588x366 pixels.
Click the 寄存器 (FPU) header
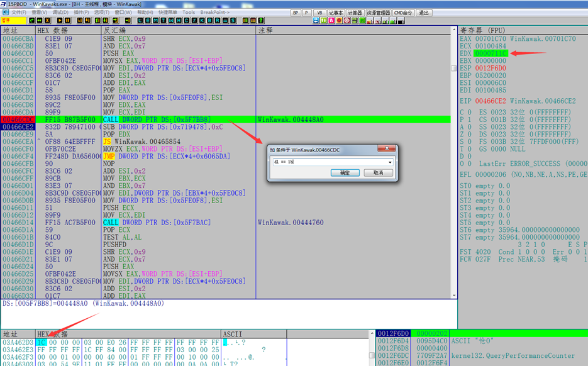click(x=483, y=30)
